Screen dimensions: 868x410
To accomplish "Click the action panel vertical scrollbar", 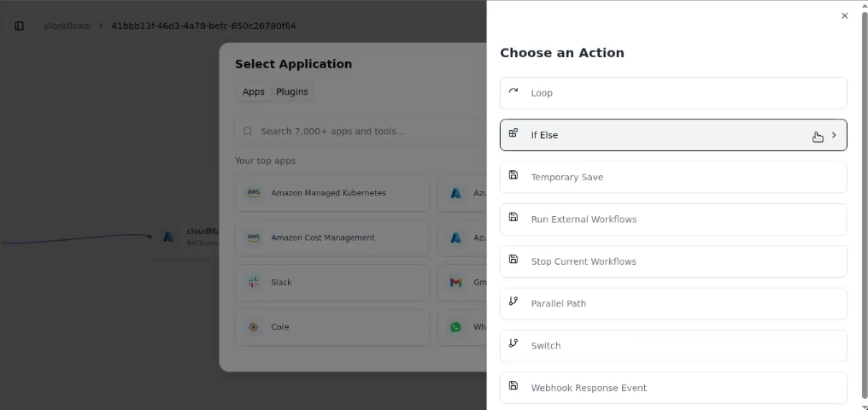I will click(x=865, y=205).
